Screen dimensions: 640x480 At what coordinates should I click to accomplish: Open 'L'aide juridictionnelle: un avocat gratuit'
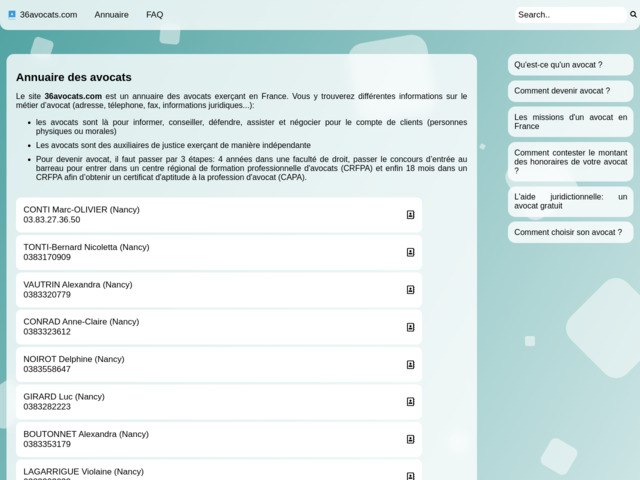[570, 201]
